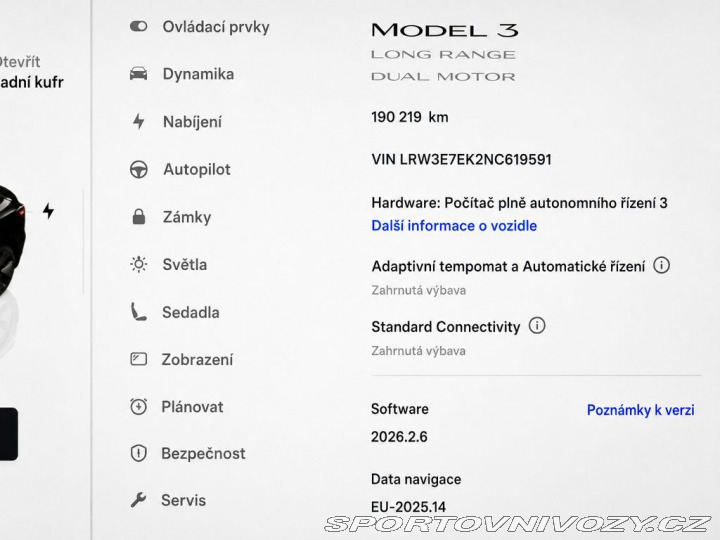Screen dimensions: 720x540
Task: Click the Ovládací prvky toggle icon
Action: [139, 26]
